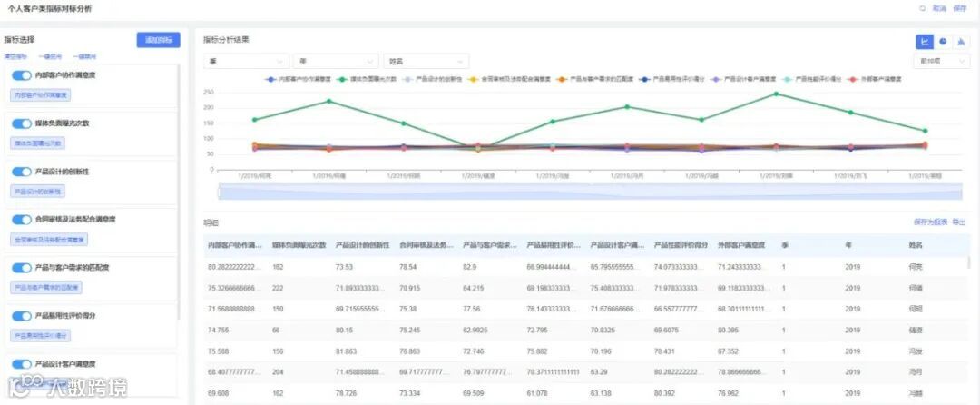Click the refresh icon in top bar
The image size is (980, 405).
(922, 9)
